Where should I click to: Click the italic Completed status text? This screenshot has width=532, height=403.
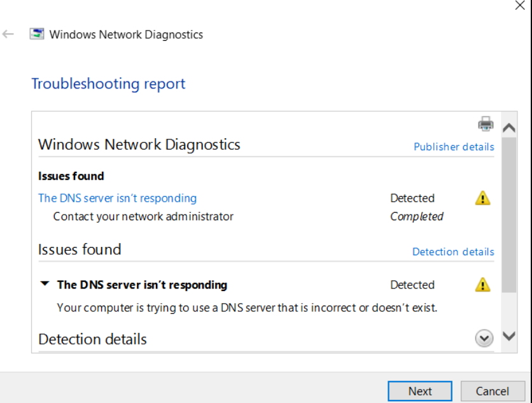pyautogui.click(x=417, y=216)
